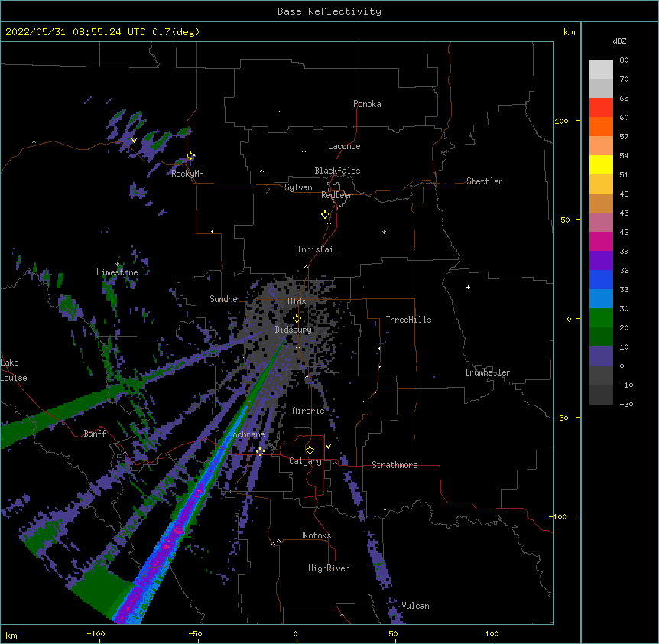Click the Ponoka city label
This screenshot has height=644, width=659.
point(367,104)
